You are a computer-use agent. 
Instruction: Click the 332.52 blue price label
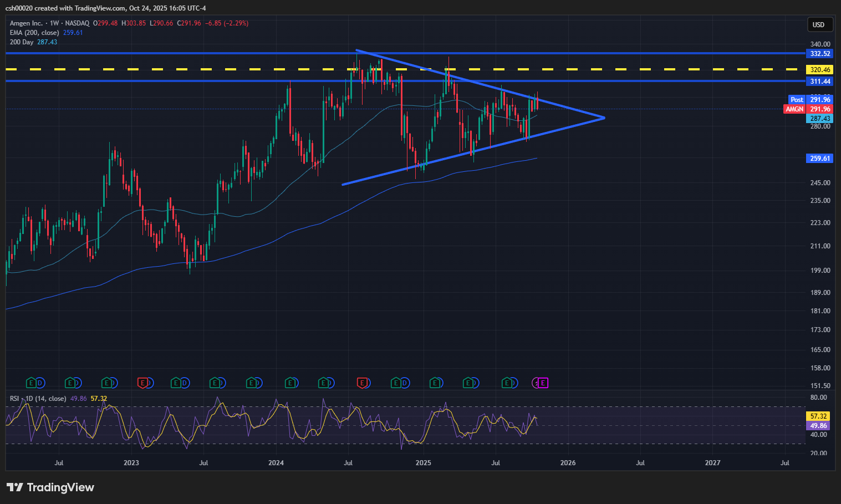tap(820, 54)
